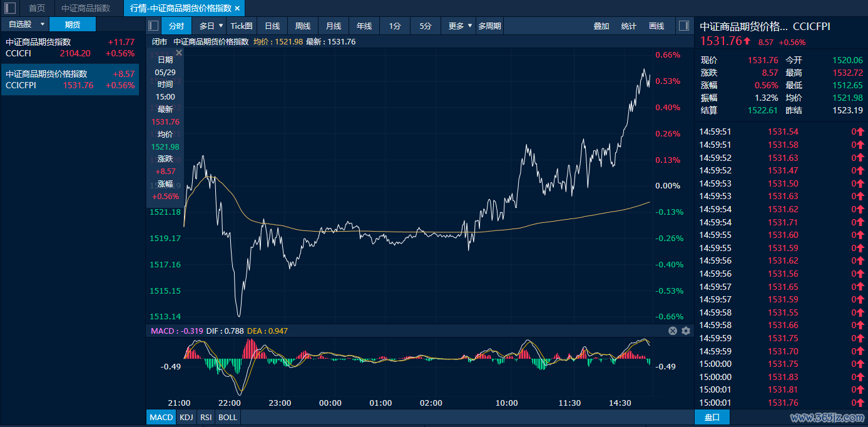Select the 中证商品期货价格指数 CCICFPI watchlist row
Screen dimensions: 868x427
pyautogui.click(x=70, y=80)
